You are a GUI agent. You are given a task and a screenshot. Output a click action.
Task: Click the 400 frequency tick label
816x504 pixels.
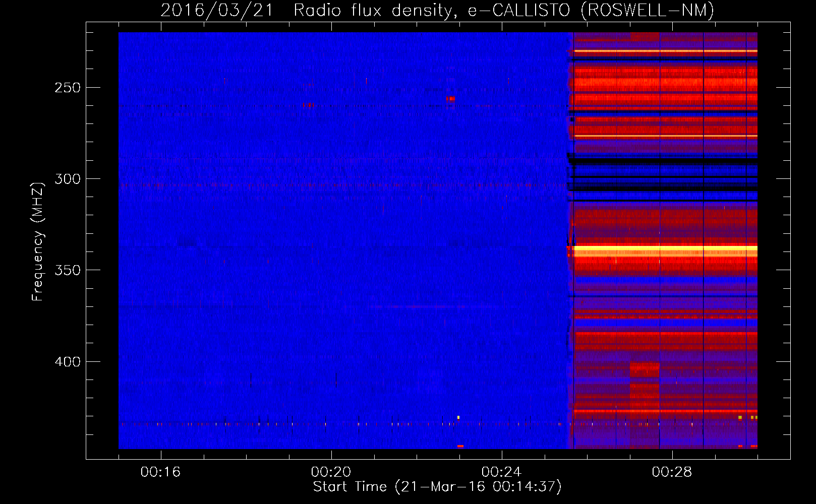coord(68,362)
